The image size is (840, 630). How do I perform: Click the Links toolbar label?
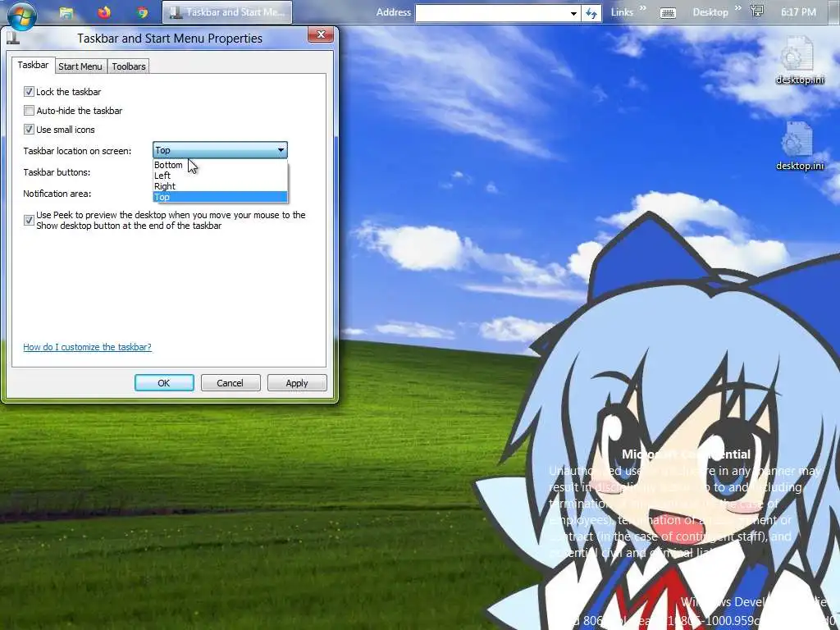(622, 12)
